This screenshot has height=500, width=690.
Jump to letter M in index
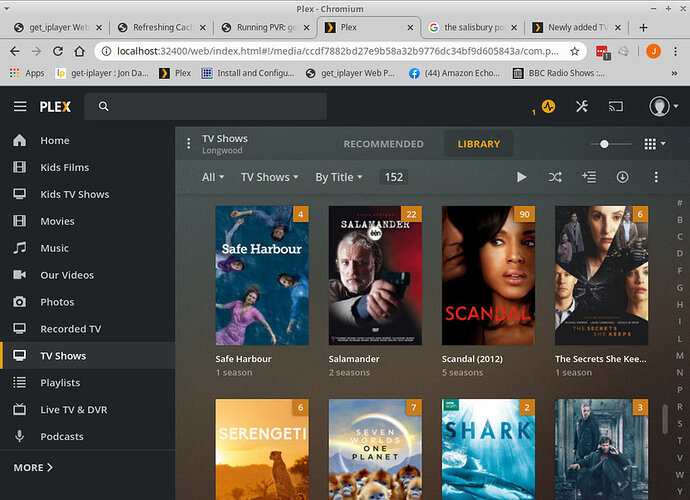click(680, 356)
